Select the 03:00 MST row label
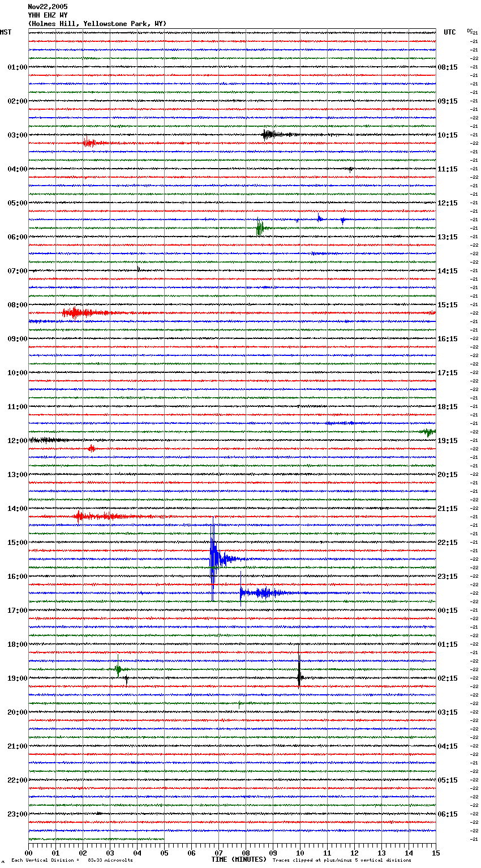 [17, 135]
